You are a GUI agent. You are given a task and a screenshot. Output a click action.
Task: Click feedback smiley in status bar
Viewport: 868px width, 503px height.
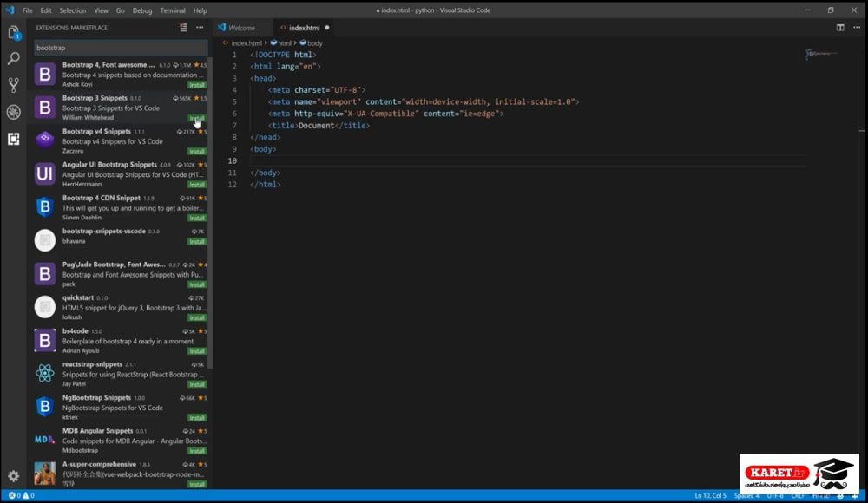(x=840, y=495)
